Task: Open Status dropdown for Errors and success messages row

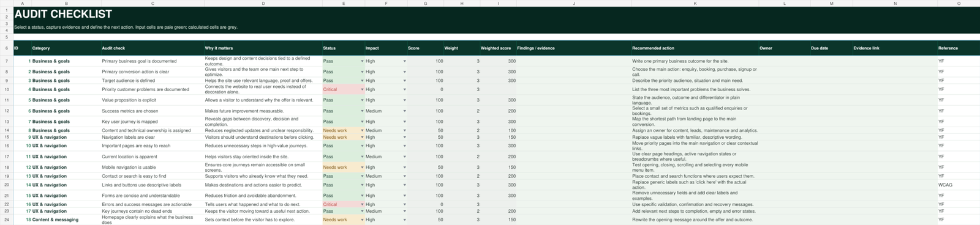Action: coord(362,204)
